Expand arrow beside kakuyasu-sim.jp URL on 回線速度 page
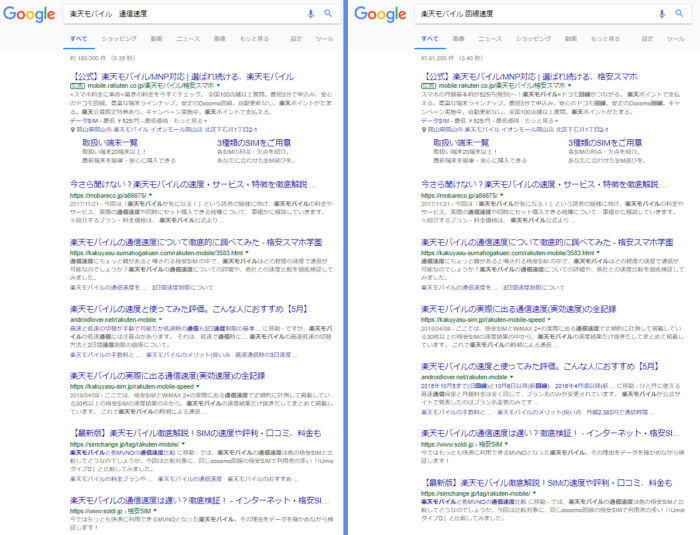 pyautogui.click(x=549, y=319)
